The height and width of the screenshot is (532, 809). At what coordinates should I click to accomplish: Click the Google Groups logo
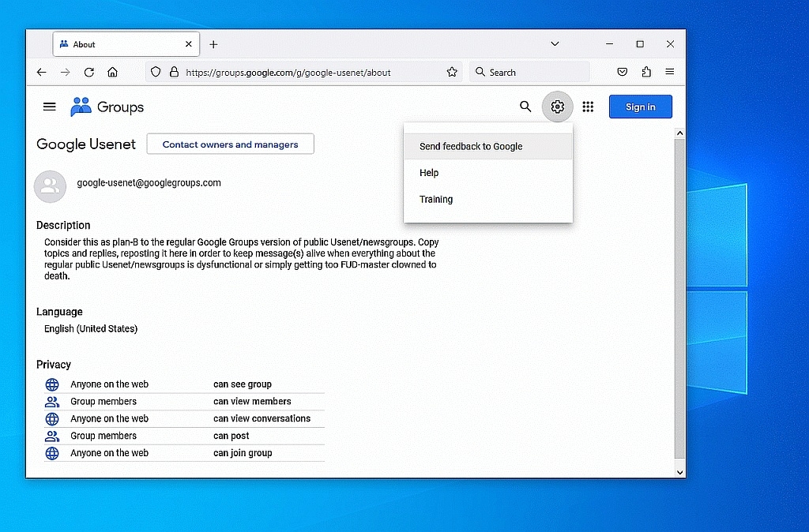pyautogui.click(x=107, y=107)
